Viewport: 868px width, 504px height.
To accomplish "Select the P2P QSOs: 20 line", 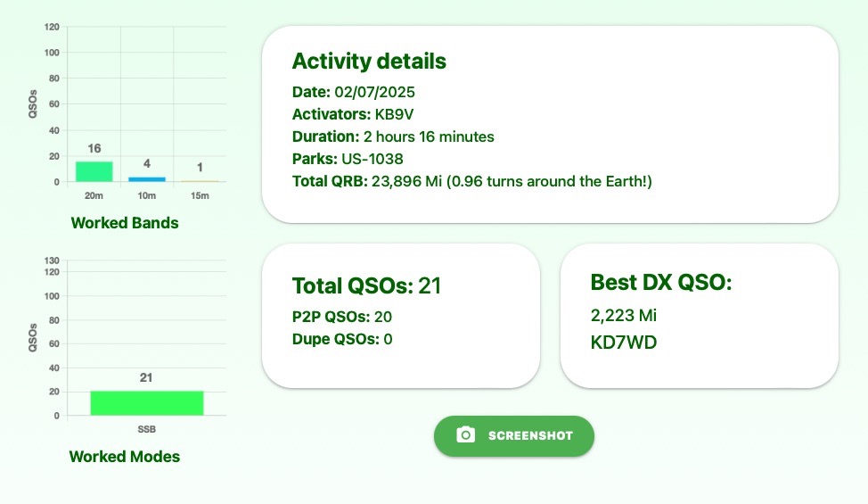I will [342, 317].
